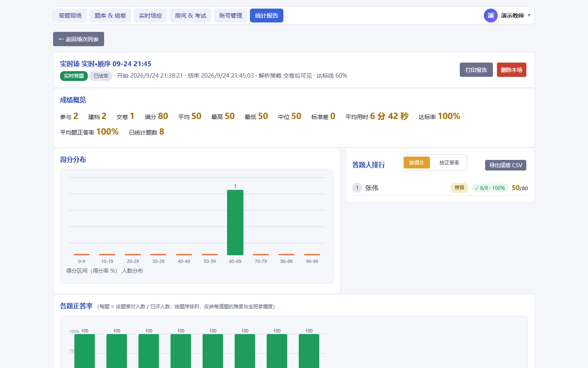Viewport: 588px width, 368px height.
Task: Export results via 导出成绩 CSV
Action: (x=506, y=165)
